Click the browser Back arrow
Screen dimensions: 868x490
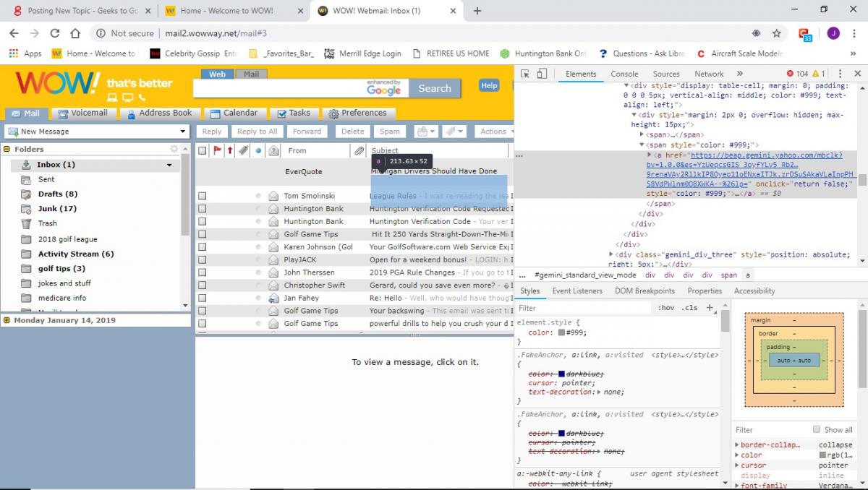click(x=14, y=33)
